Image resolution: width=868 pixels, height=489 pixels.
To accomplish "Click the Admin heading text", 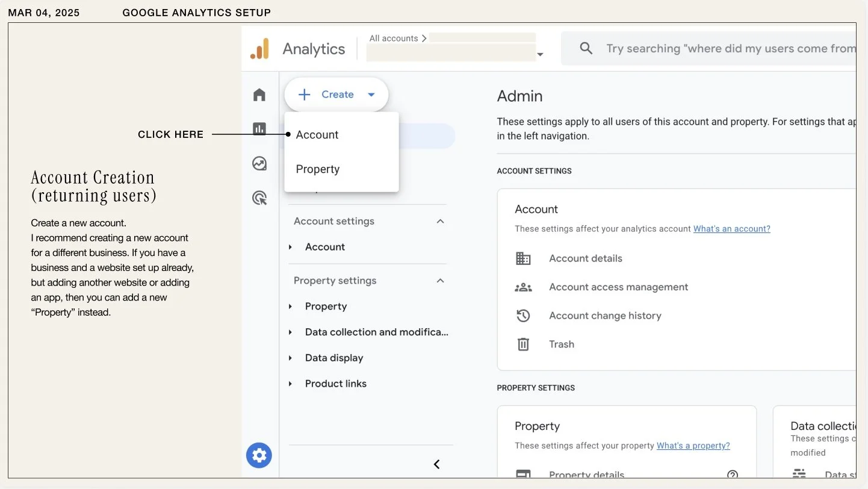I will (x=520, y=96).
